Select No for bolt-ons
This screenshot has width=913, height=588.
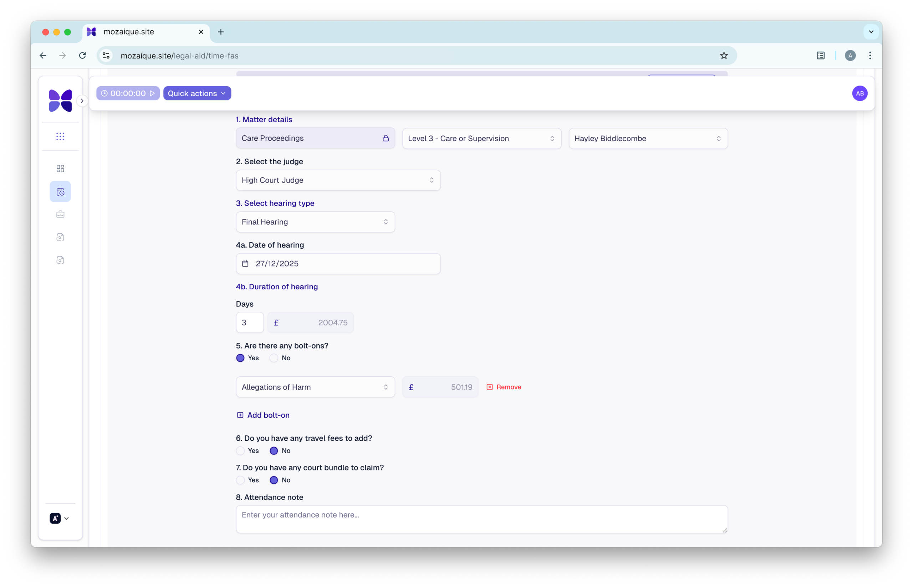point(274,358)
